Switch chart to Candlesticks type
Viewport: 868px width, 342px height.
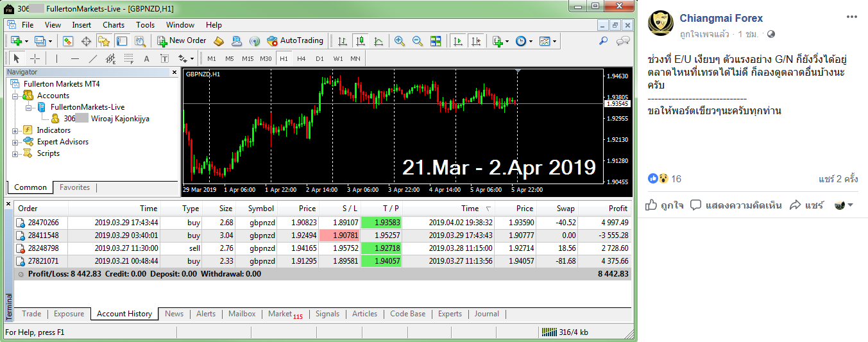[x=360, y=41]
